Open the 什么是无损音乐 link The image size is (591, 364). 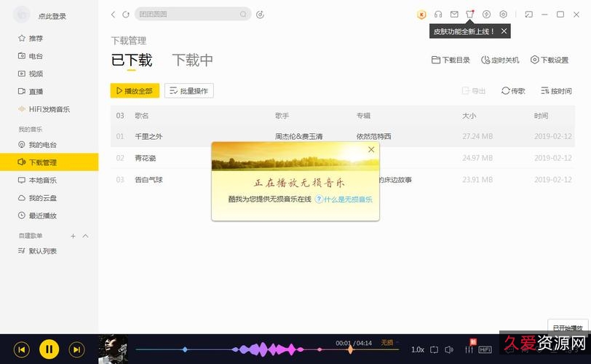348,199
